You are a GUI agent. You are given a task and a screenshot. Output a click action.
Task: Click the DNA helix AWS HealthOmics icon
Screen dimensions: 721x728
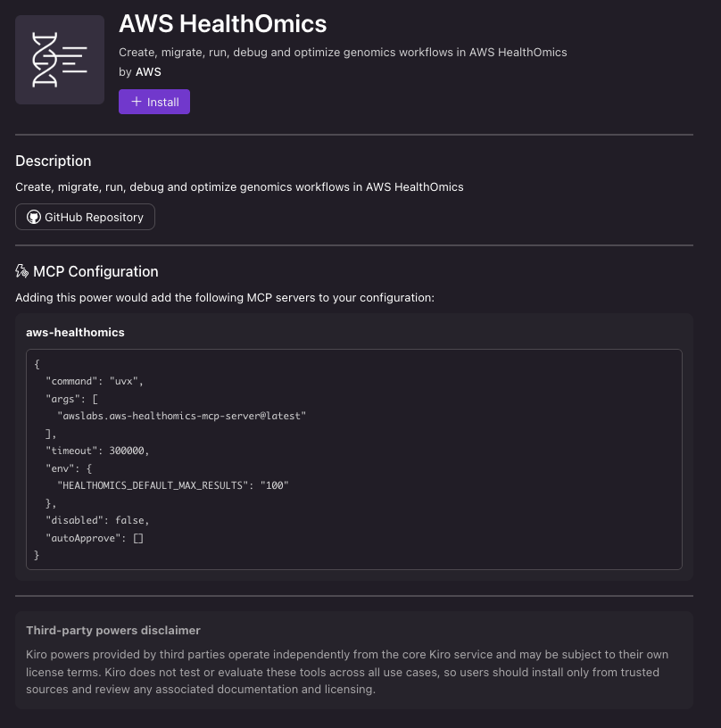[x=59, y=59]
